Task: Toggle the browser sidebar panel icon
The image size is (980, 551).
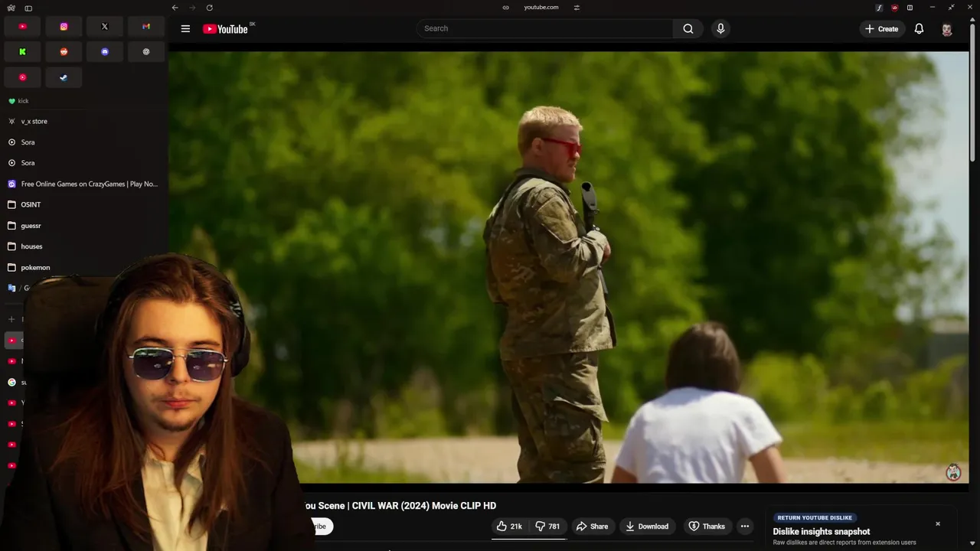Action: [x=28, y=8]
